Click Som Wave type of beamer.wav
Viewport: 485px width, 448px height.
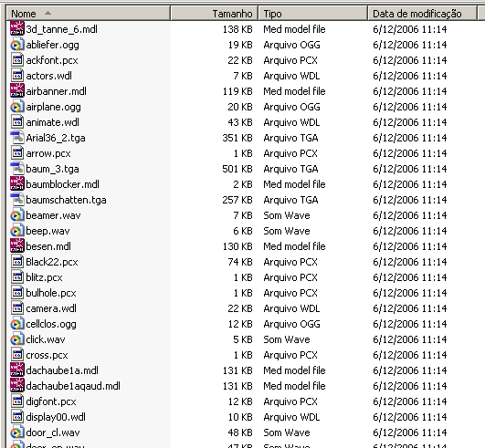[287, 215]
